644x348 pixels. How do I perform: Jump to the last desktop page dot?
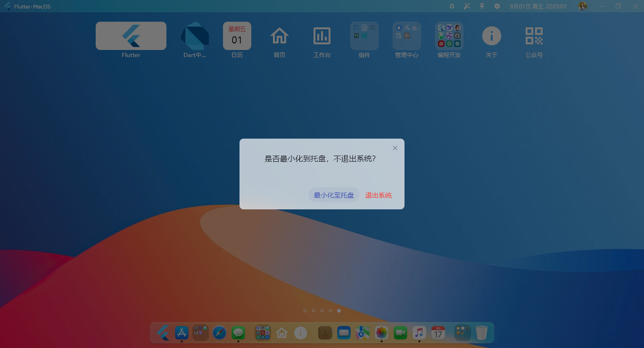pyautogui.click(x=339, y=311)
